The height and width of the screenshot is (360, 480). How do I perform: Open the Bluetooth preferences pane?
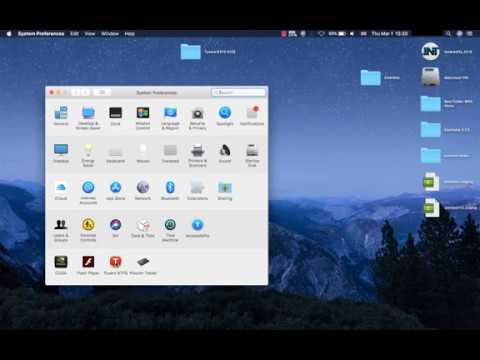click(x=170, y=190)
